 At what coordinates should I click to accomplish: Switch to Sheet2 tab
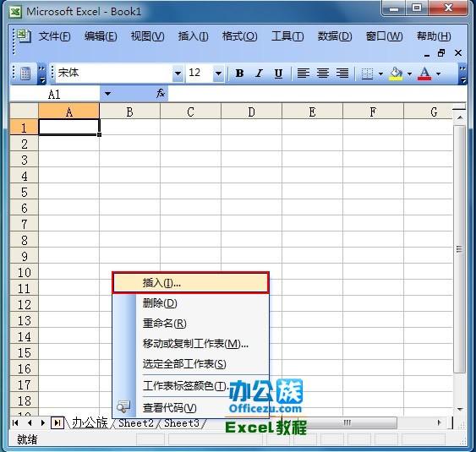pyautogui.click(x=136, y=423)
